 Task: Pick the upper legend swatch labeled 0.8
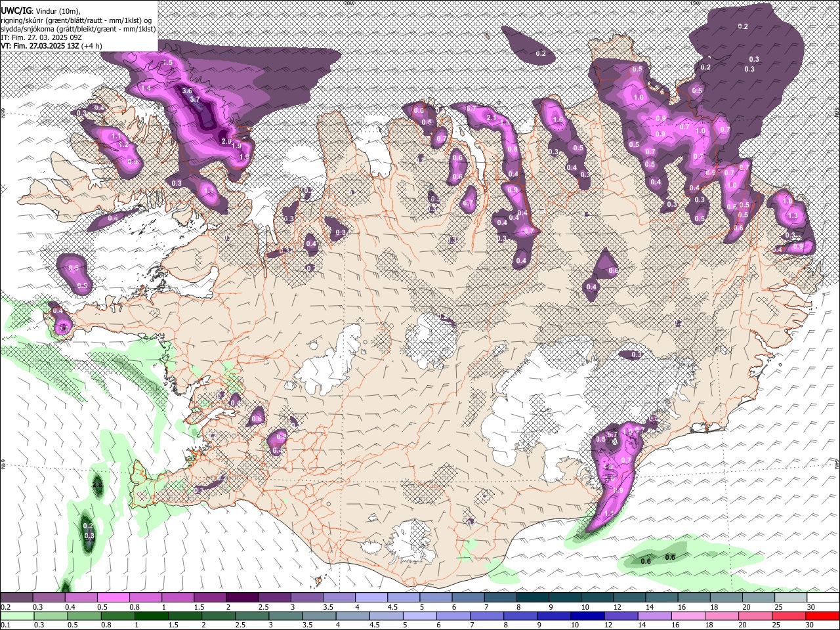click(145, 598)
